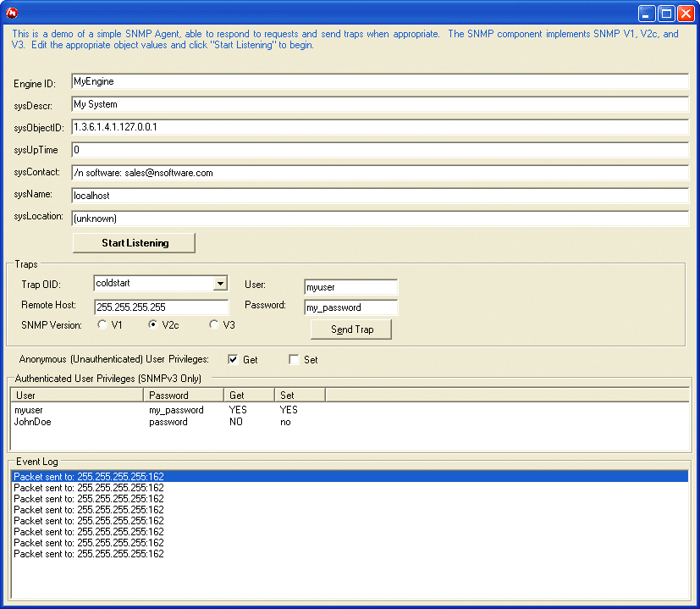Viewport: 700px width, 609px height.
Task: Click the coldstart value in Trap OID combo
Action: tap(113, 283)
